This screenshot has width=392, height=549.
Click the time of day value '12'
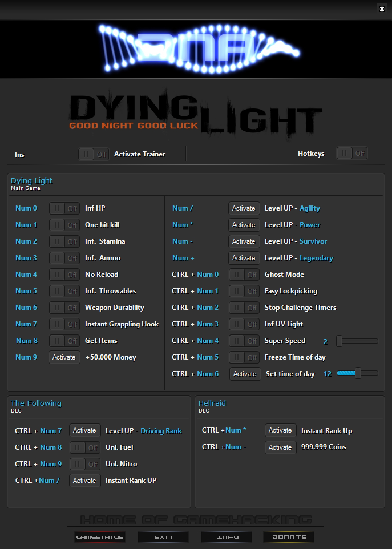tap(328, 374)
